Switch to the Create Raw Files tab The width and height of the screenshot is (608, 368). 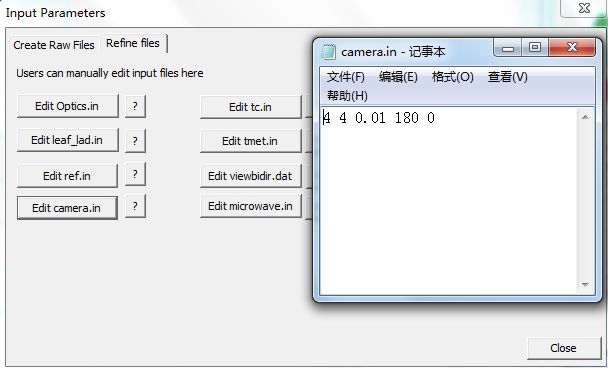point(54,45)
